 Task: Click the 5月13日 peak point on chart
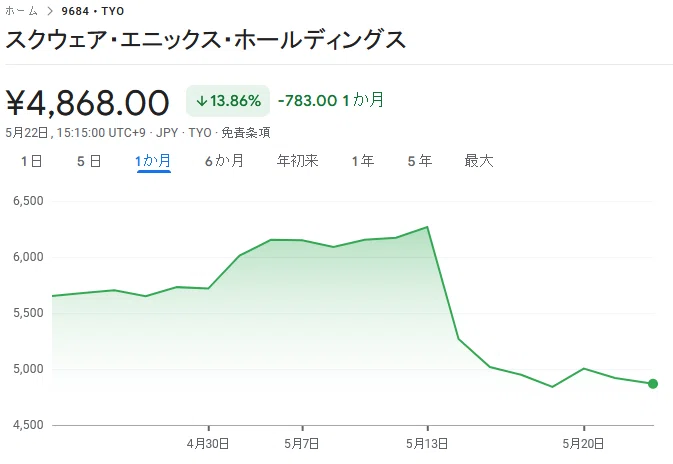point(427,227)
